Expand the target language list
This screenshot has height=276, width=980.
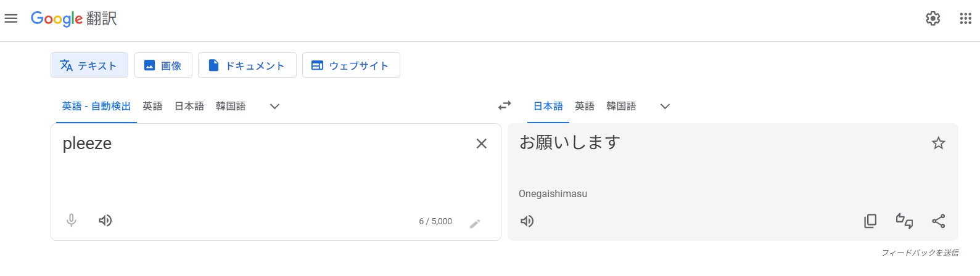[x=665, y=107]
